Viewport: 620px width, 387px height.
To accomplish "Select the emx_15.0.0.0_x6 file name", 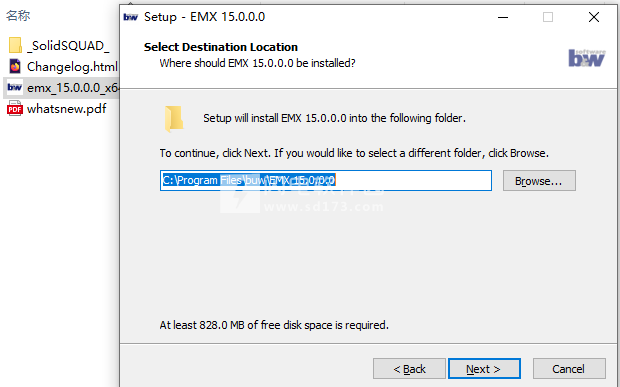I will pos(72,87).
